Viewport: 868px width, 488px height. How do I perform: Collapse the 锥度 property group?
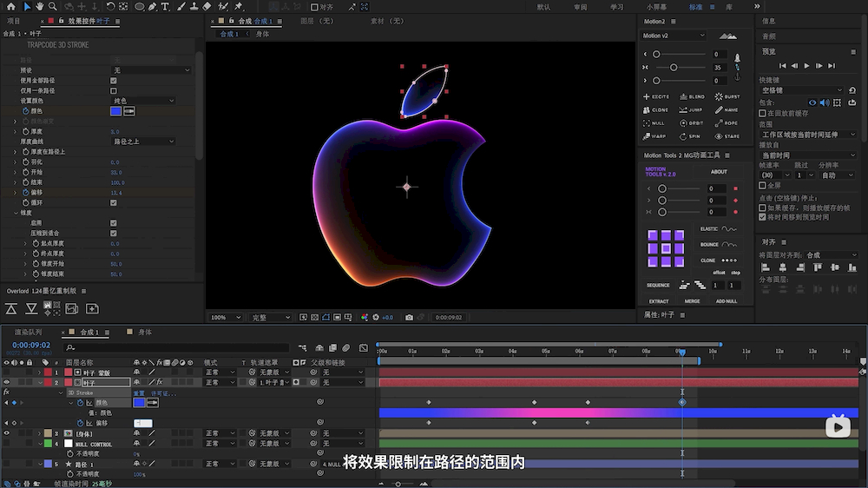click(16, 213)
